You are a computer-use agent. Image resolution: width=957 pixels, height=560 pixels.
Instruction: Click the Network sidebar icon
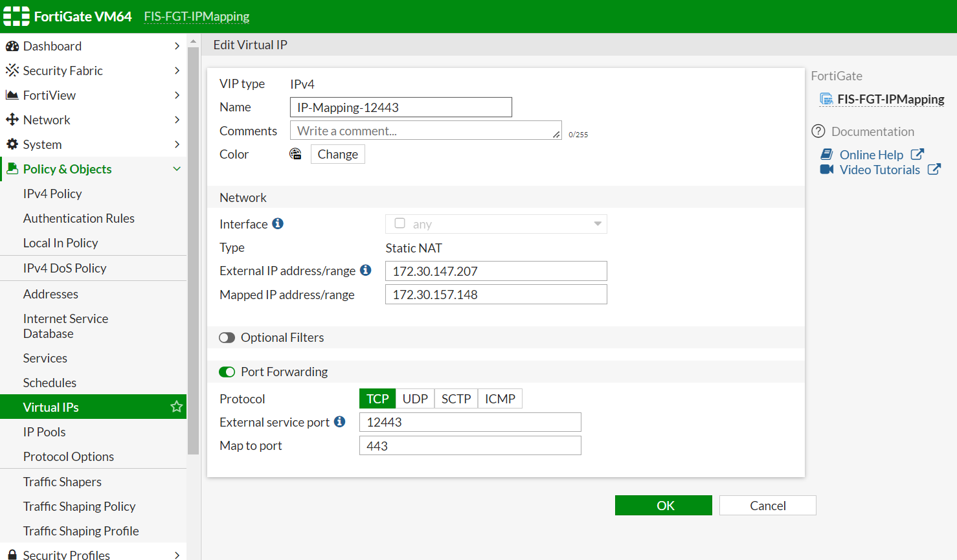point(14,120)
